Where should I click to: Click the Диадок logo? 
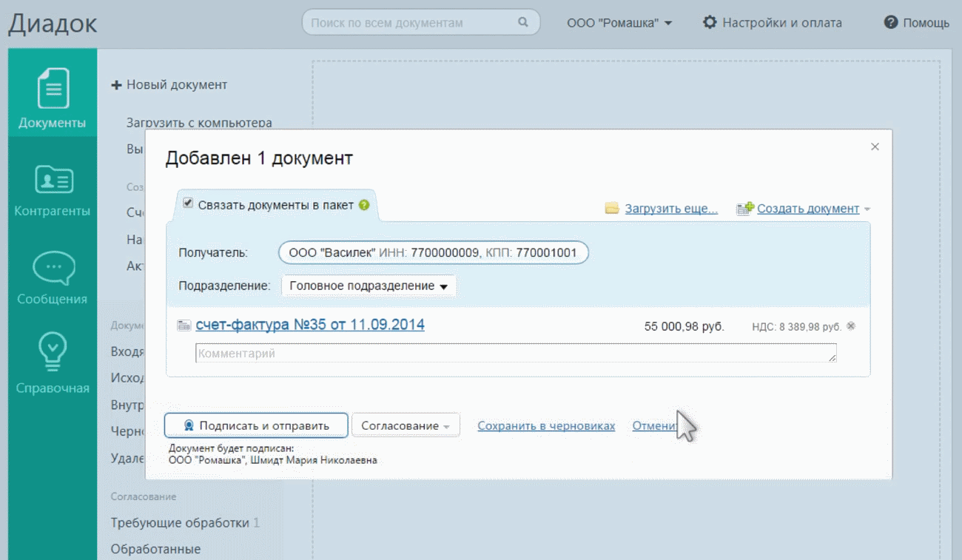pyautogui.click(x=53, y=22)
